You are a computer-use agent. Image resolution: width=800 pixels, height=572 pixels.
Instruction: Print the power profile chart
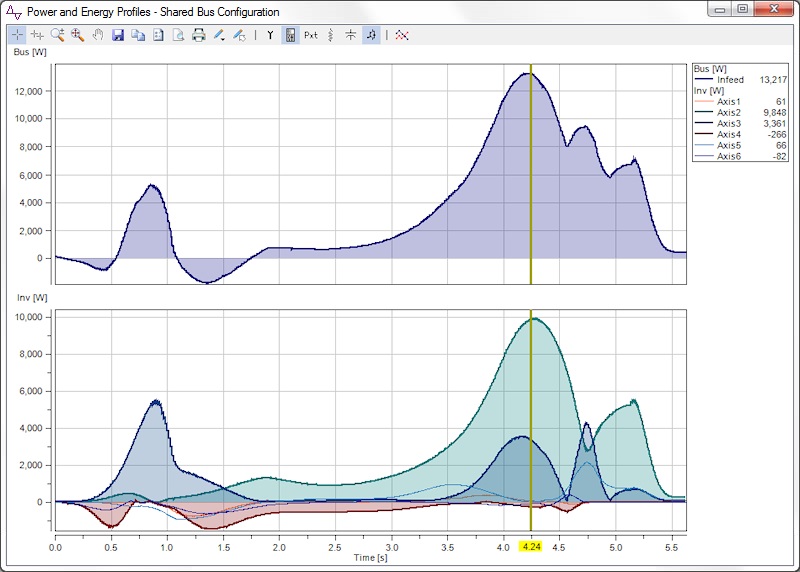pos(198,35)
